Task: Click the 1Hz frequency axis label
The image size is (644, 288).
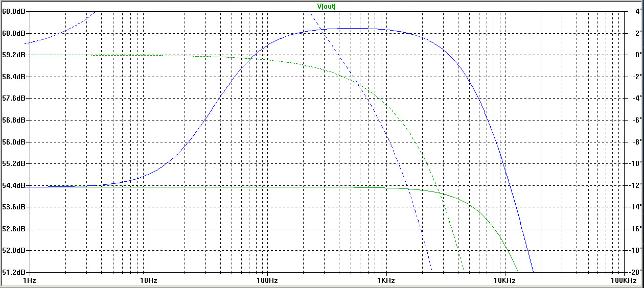Action: 29,280
